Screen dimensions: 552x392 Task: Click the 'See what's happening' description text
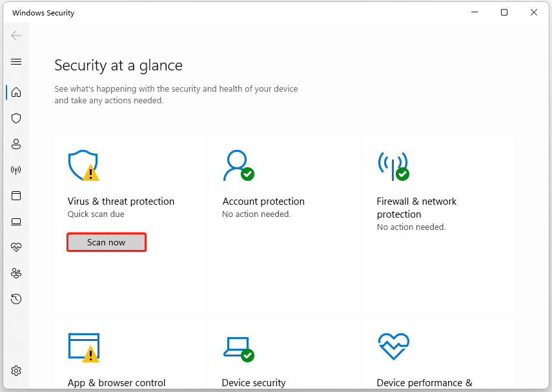(x=176, y=94)
